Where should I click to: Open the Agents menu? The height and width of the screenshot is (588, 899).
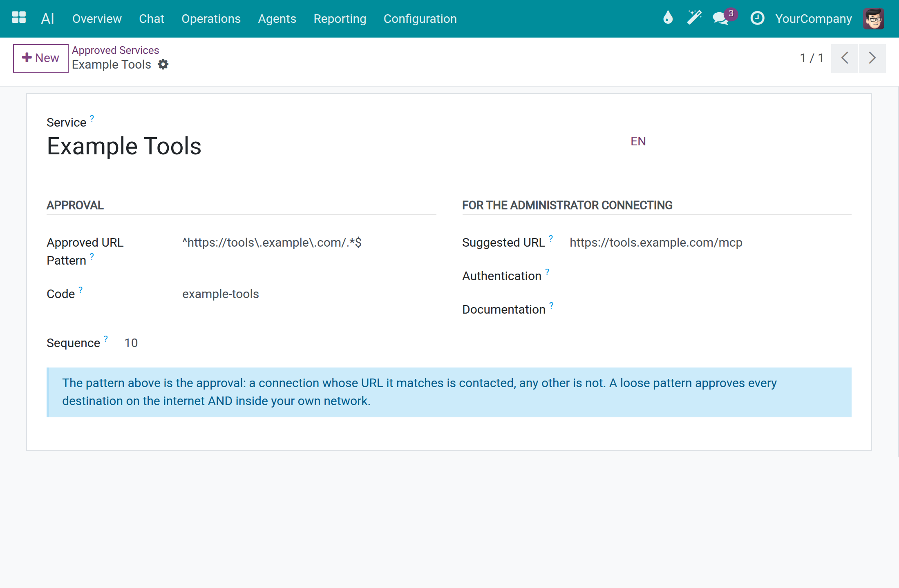(x=277, y=19)
